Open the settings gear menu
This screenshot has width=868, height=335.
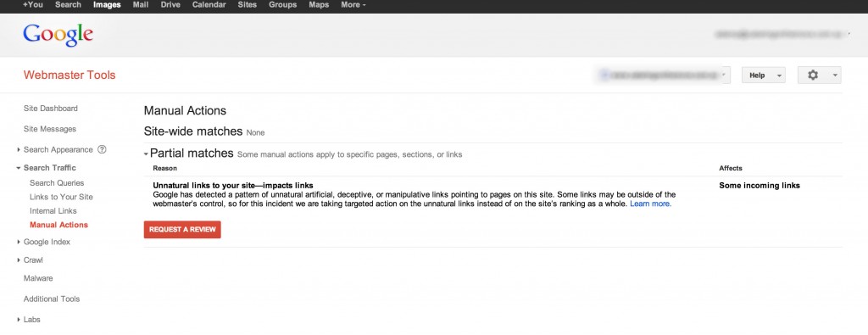click(x=820, y=75)
